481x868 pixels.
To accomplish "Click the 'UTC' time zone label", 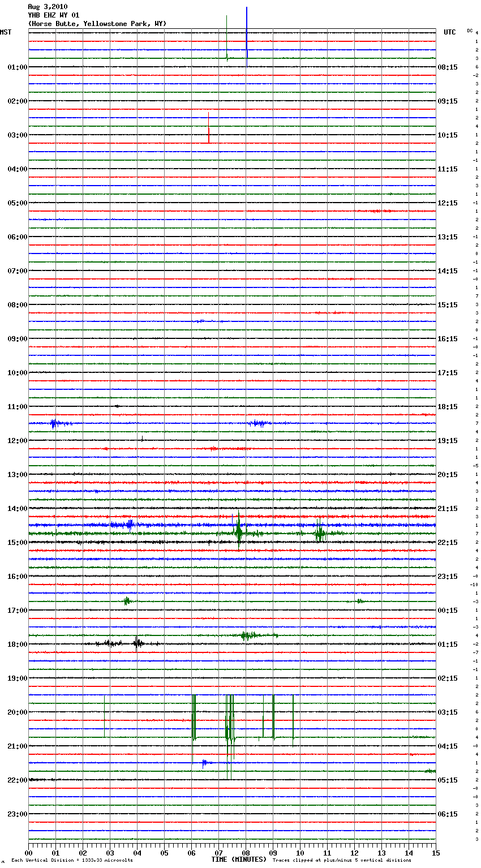I will 450,32.
